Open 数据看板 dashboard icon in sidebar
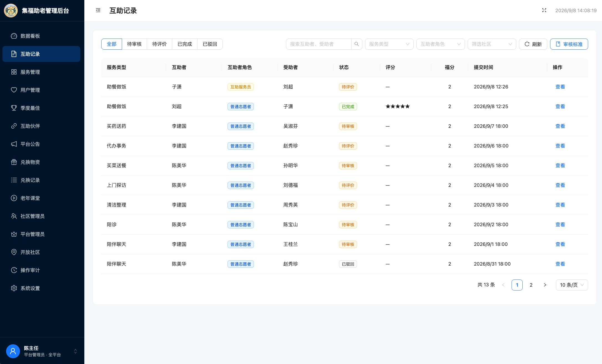 [x=14, y=36]
